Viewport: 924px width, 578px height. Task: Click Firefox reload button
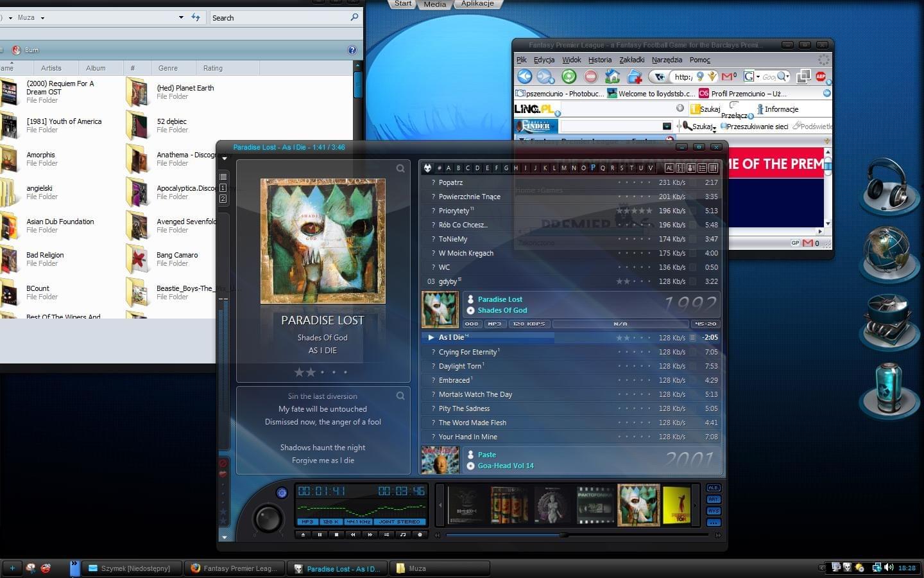(x=569, y=76)
